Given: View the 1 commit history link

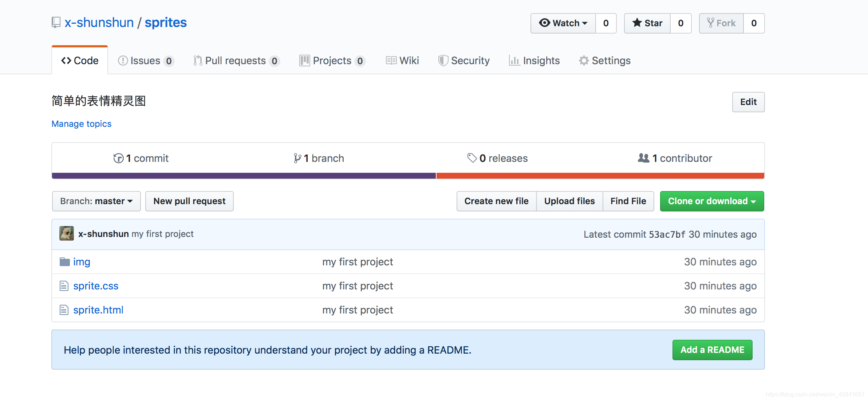Looking at the screenshot, I should pos(141,158).
